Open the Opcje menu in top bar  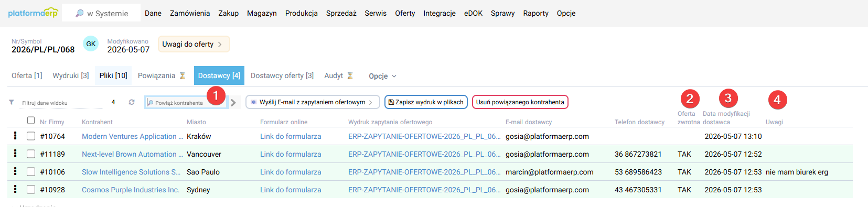click(566, 13)
